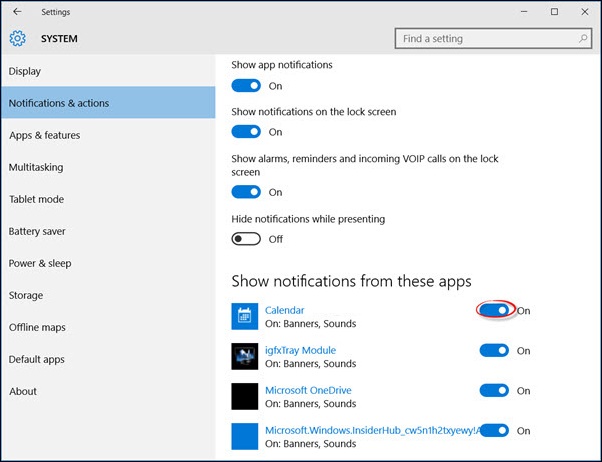Open Apps & features section
The image size is (602, 462).
click(x=108, y=135)
